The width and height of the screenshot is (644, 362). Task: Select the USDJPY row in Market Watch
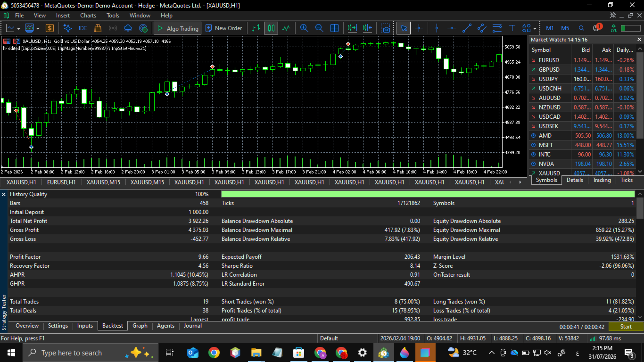[x=582, y=79]
